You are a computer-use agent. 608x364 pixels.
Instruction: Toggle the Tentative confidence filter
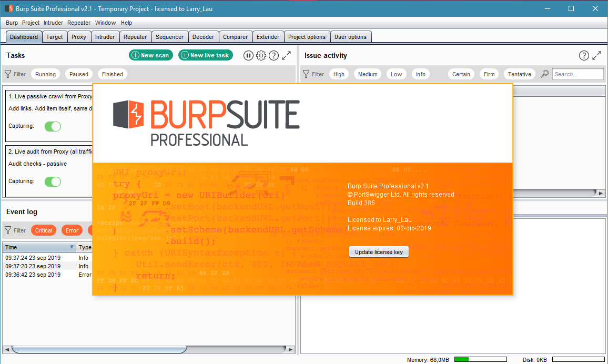click(520, 74)
